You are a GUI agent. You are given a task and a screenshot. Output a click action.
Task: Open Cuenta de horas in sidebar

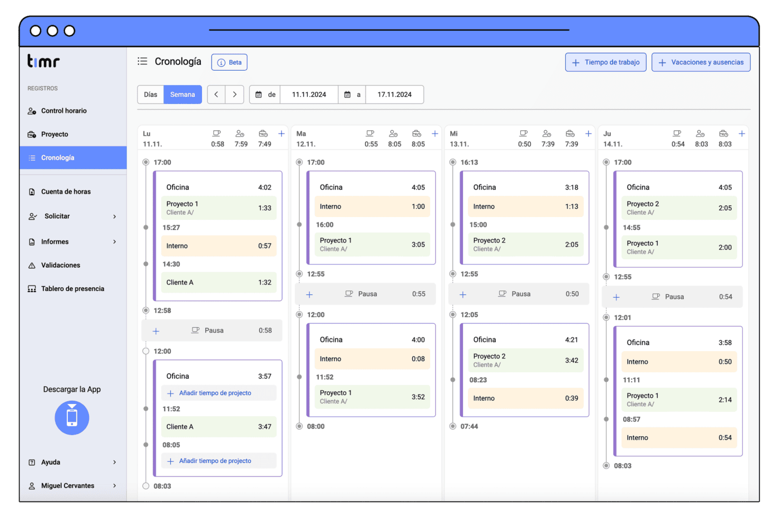point(73,191)
